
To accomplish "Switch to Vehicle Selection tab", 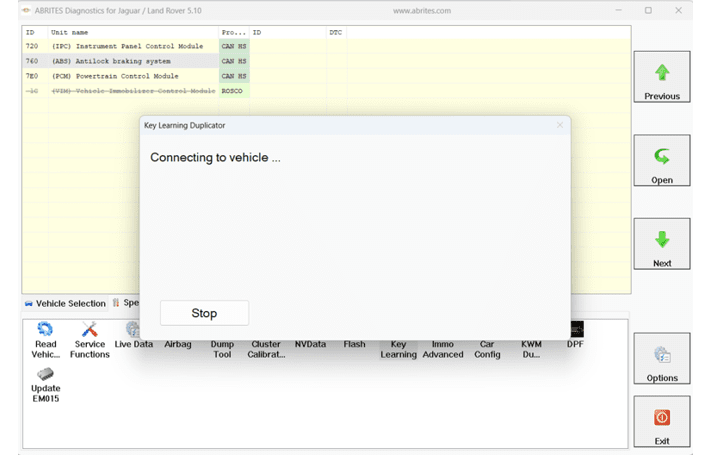I will [x=66, y=303].
